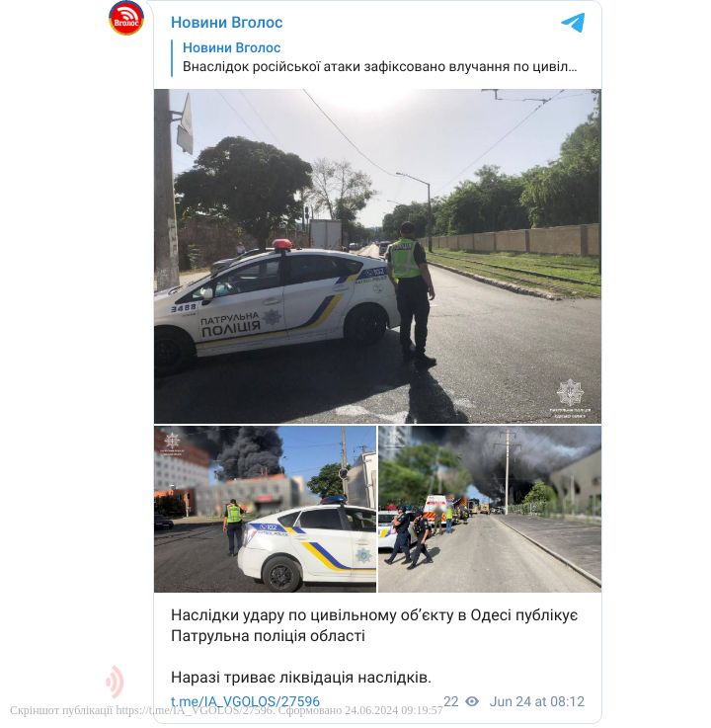The width and height of the screenshot is (711, 728).
Task: Open the bottom-right photo with walking officers
Action: pos(490,509)
